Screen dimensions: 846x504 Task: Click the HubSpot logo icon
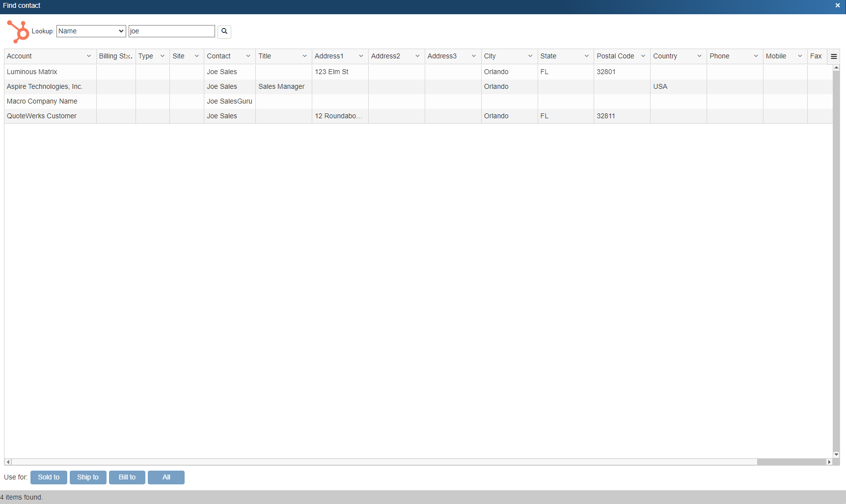coord(18,31)
